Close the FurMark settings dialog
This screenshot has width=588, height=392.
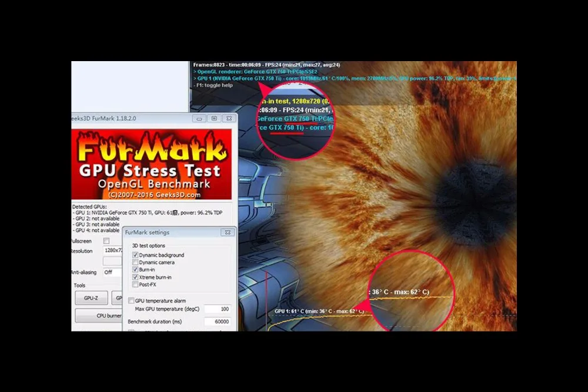[x=228, y=232]
